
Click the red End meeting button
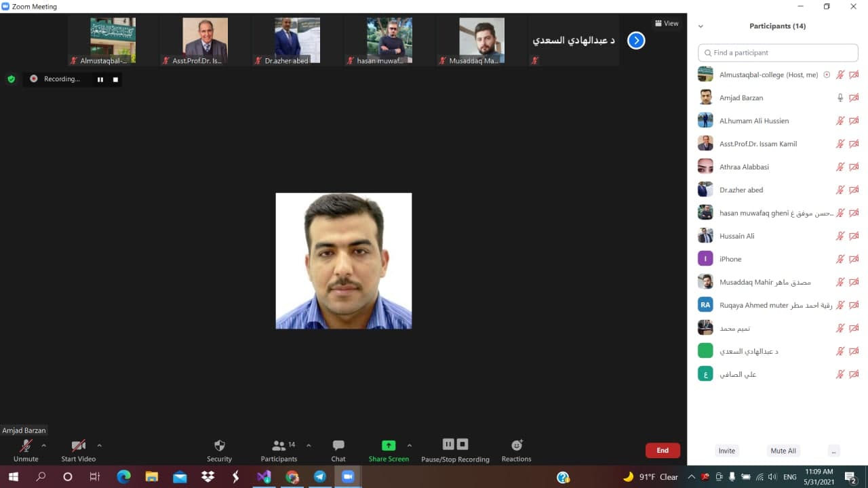point(663,450)
